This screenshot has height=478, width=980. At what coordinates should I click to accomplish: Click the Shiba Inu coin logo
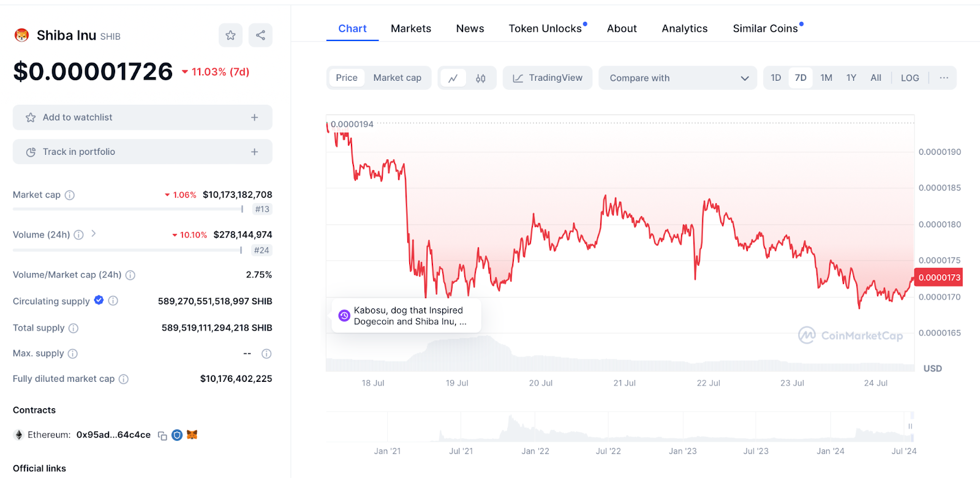click(x=22, y=35)
